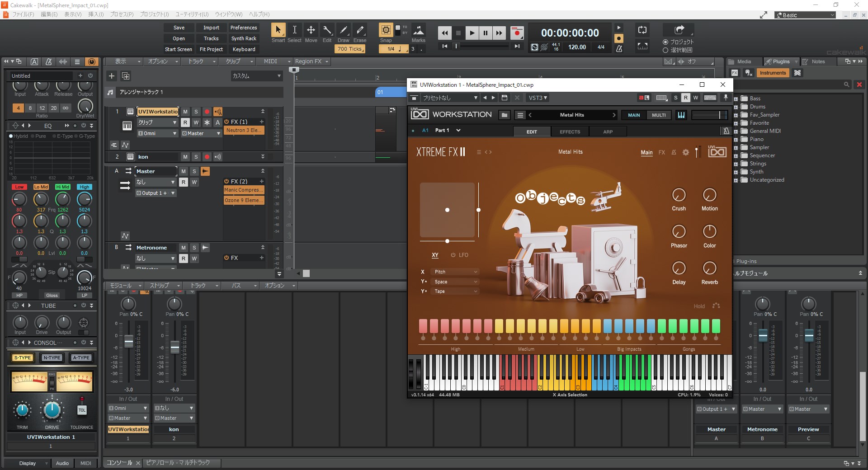Start playback with Play button

472,33
